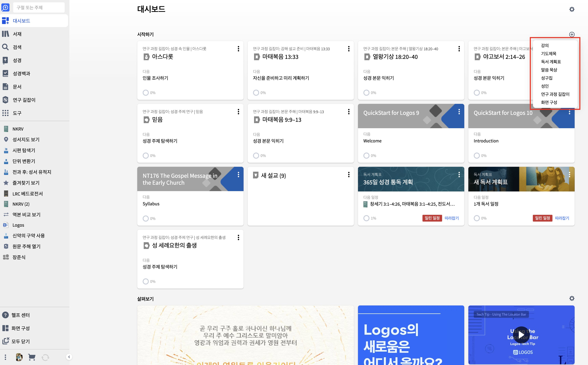Open the 성경 Bible icon

click(5, 60)
